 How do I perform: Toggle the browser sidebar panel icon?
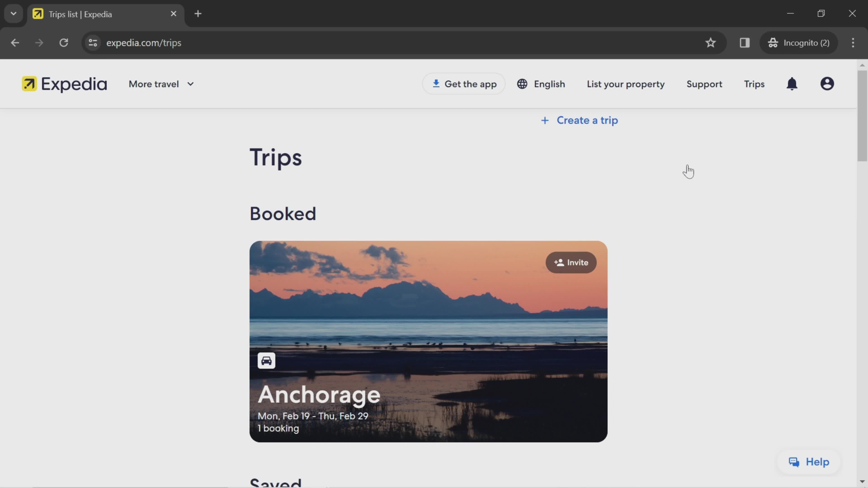pyautogui.click(x=745, y=42)
